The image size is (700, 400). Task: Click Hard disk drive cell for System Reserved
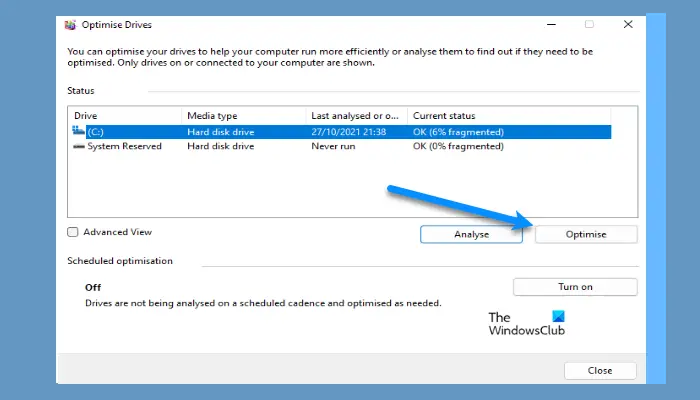click(x=221, y=146)
